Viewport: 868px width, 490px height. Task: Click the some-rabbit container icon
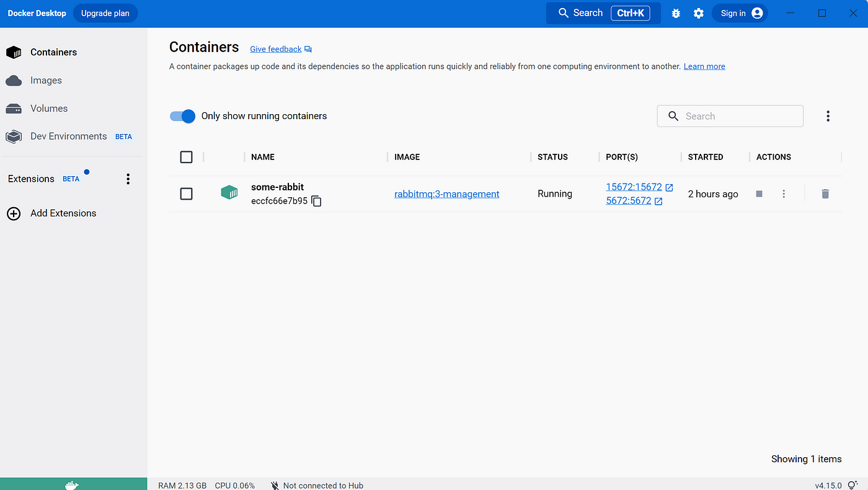click(229, 193)
